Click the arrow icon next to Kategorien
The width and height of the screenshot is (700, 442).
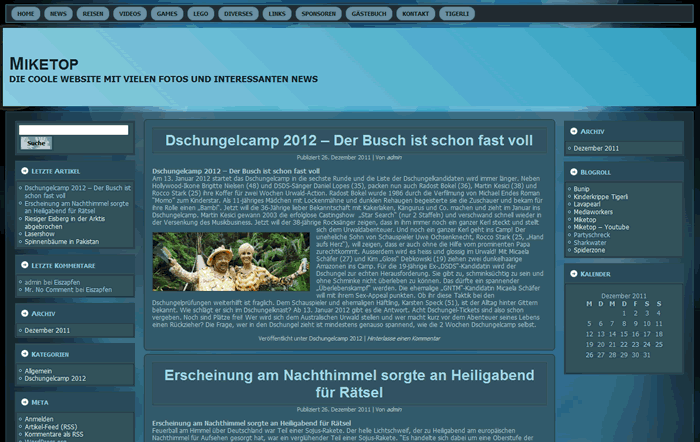[x=25, y=354]
